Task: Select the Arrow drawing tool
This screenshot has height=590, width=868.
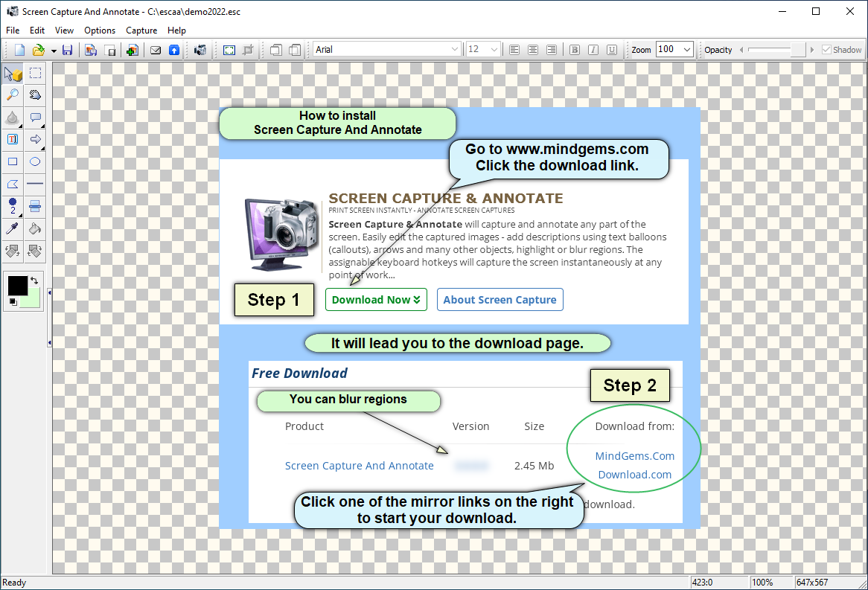Action: [35, 140]
